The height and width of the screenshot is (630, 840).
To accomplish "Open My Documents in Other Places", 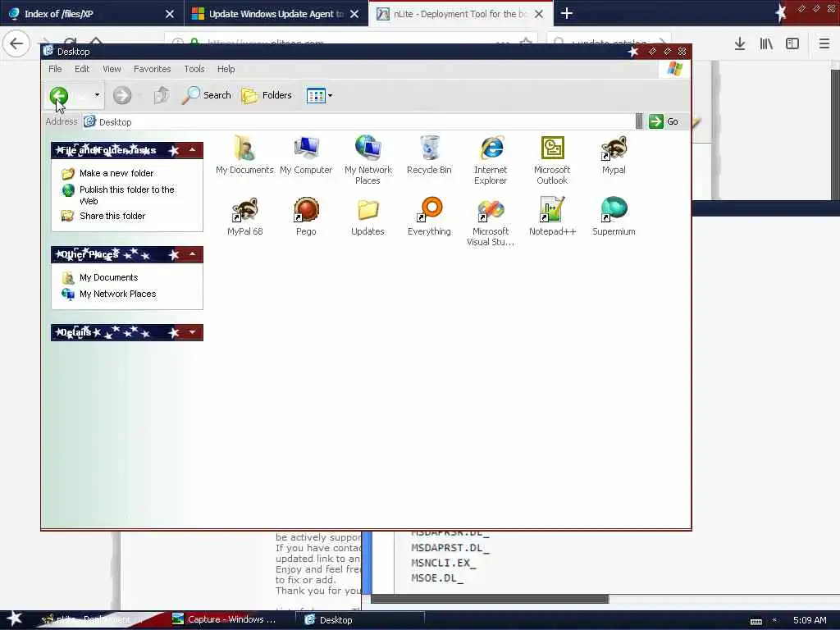I will point(109,277).
